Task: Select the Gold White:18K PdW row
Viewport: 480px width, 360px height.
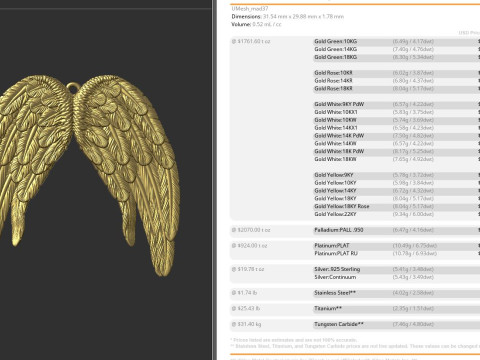Action: pos(397,151)
